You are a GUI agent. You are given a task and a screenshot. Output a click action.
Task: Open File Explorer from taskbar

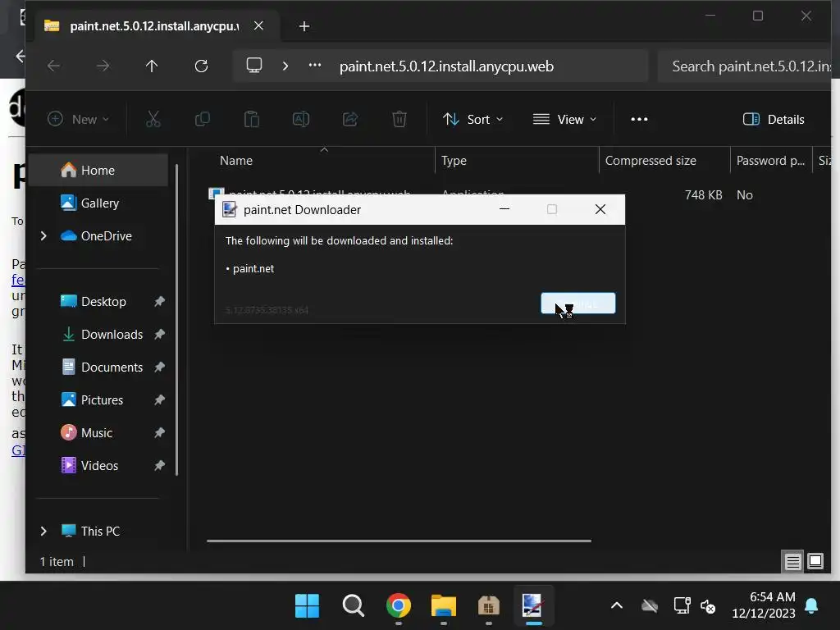444,606
